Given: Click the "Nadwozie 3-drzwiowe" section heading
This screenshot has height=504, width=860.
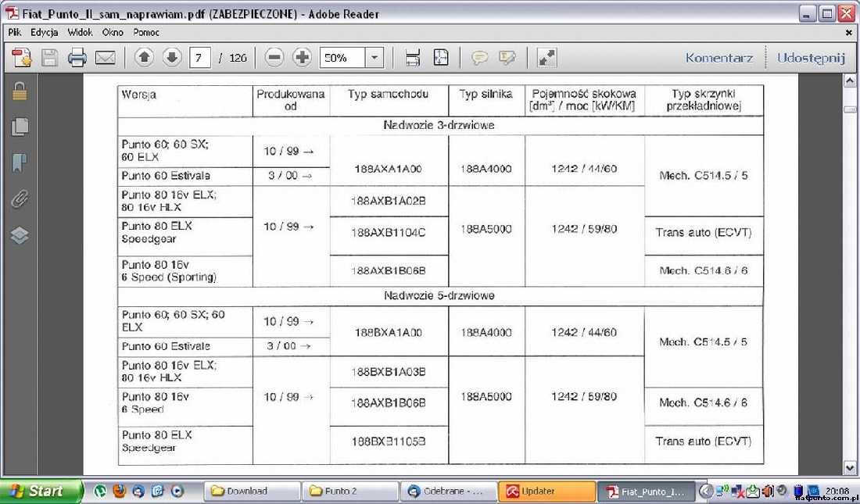Looking at the screenshot, I should (439, 126).
